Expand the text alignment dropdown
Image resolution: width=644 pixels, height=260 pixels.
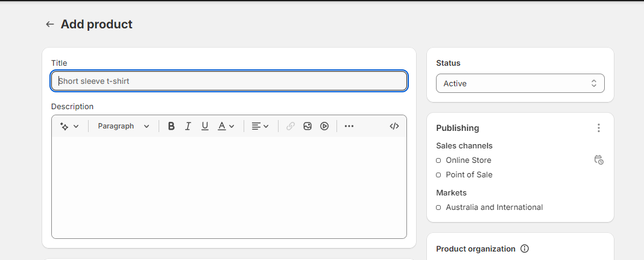click(x=260, y=126)
